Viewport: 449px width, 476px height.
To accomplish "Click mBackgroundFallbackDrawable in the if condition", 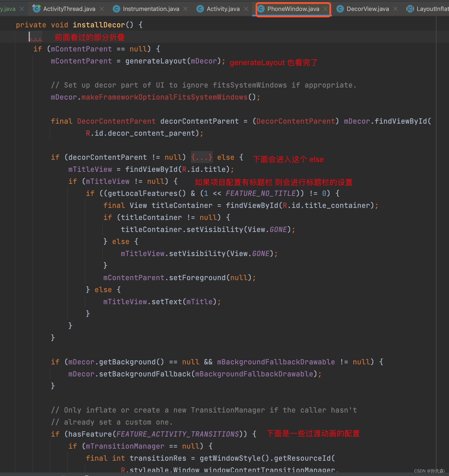I will (x=276, y=362).
